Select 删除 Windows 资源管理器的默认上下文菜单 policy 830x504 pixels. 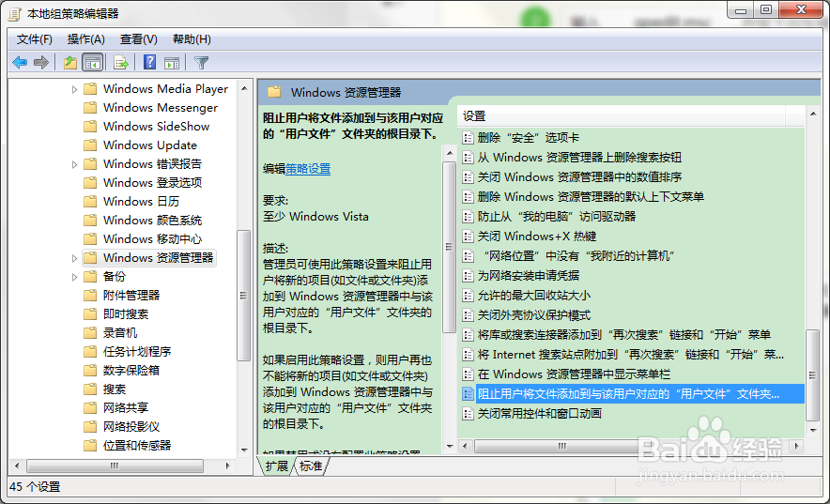pyautogui.click(x=591, y=197)
